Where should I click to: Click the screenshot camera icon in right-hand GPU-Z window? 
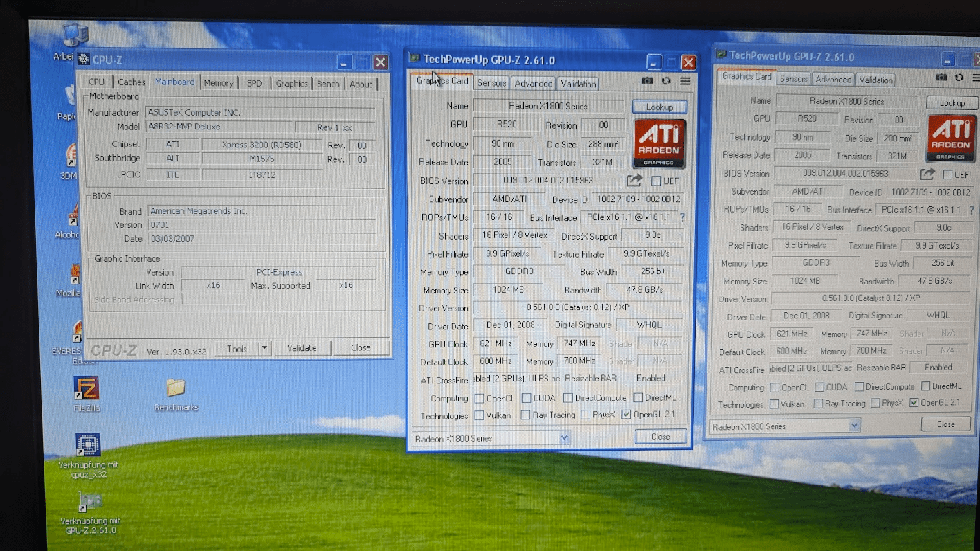941,78
